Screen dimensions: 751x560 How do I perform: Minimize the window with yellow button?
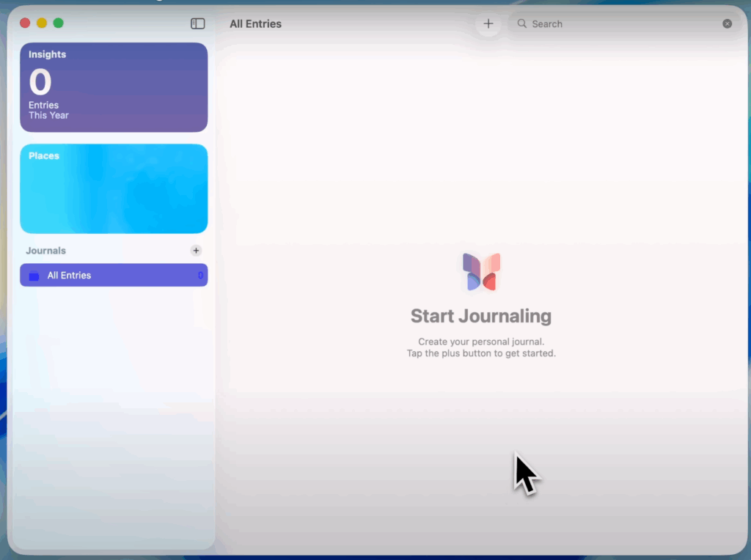[42, 23]
